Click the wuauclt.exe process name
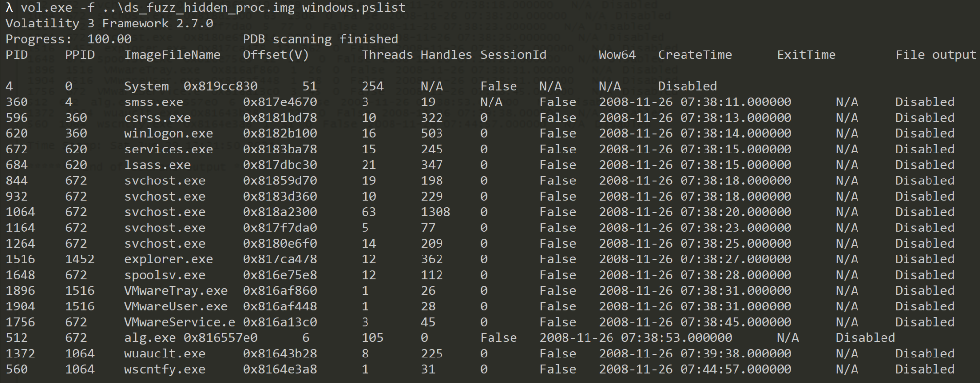 point(165,354)
